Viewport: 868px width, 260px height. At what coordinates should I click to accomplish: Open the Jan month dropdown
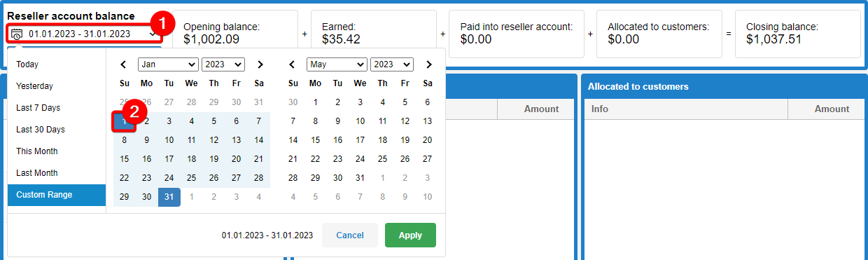[168, 64]
